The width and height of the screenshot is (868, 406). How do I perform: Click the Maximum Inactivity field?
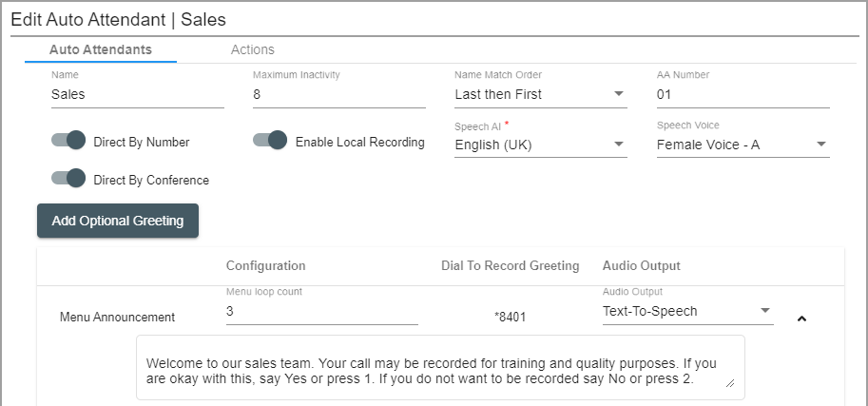(x=339, y=95)
